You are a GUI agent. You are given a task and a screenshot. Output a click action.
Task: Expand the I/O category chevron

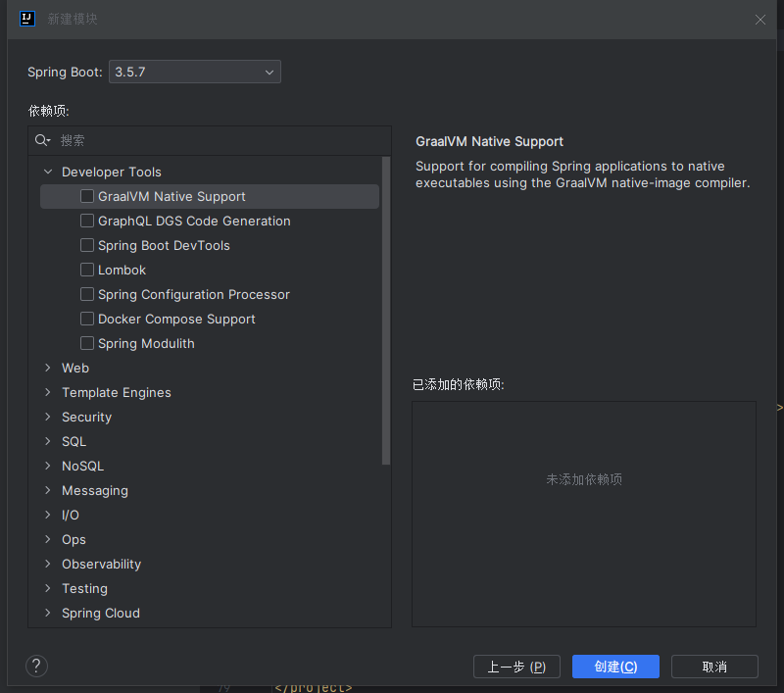48,515
